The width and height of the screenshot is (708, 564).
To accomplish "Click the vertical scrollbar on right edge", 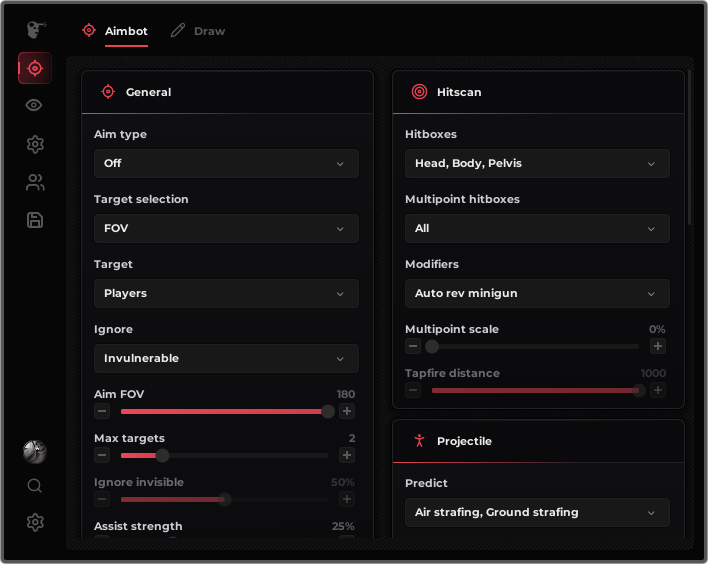I will [x=689, y=147].
